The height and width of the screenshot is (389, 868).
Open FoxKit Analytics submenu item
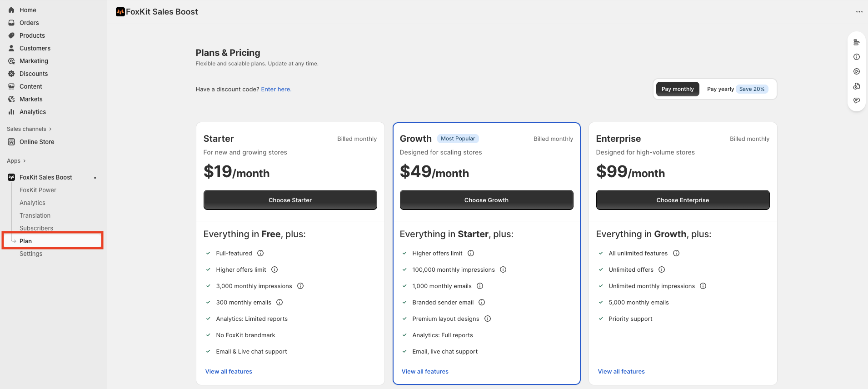pyautogui.click(x=32, y=203)
